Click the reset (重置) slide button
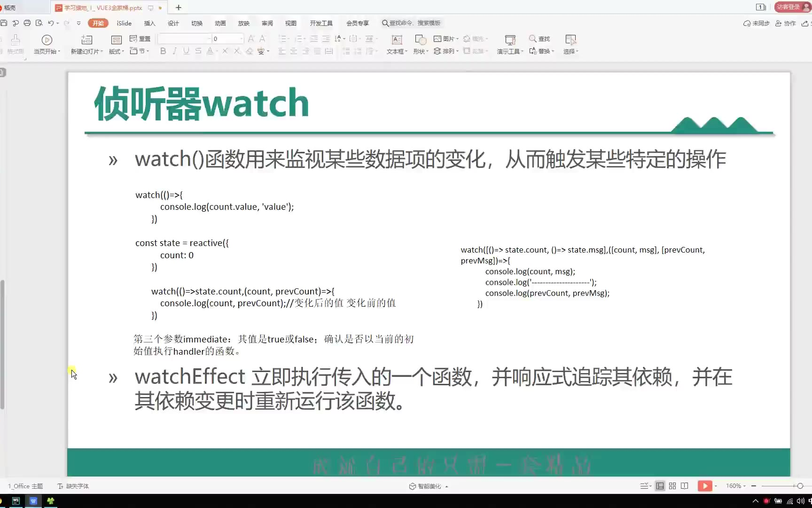Image resolution: width=812 pixels, height=508 pixels. [140, 39]
